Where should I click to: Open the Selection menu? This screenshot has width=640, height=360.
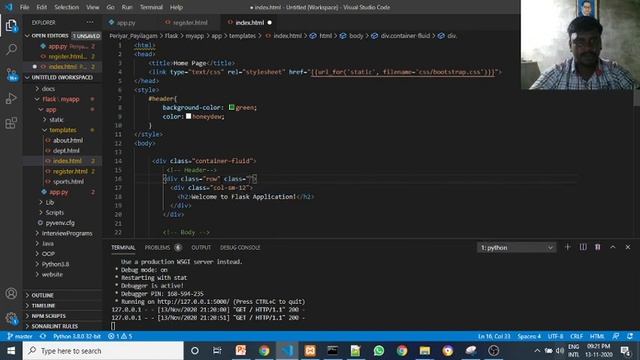(x=67, y=7)
